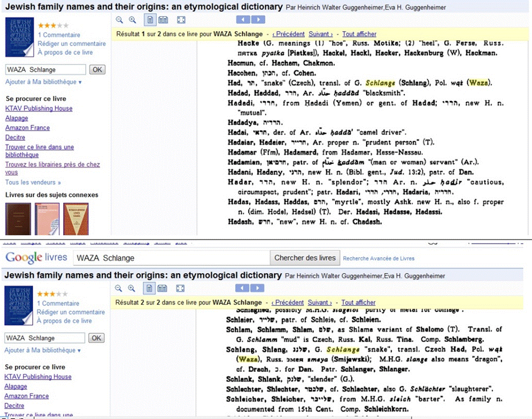Open book cover thumbnail beside Résultat 1 viewer
Image resolution: width=532 pixels, height=419 pixels.
pyautogui.click(x=20, y=37)
